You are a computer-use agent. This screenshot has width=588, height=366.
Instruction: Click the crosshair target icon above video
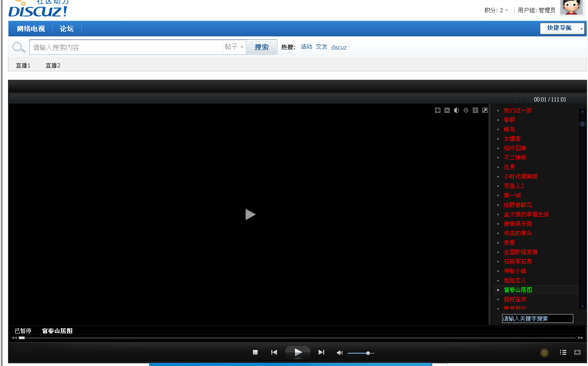point(466,110)
